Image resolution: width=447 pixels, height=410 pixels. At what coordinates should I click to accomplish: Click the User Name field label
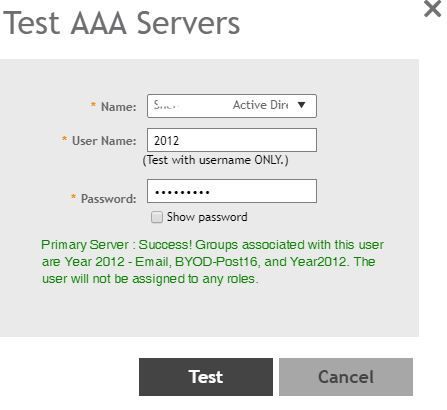pos(104,141)
